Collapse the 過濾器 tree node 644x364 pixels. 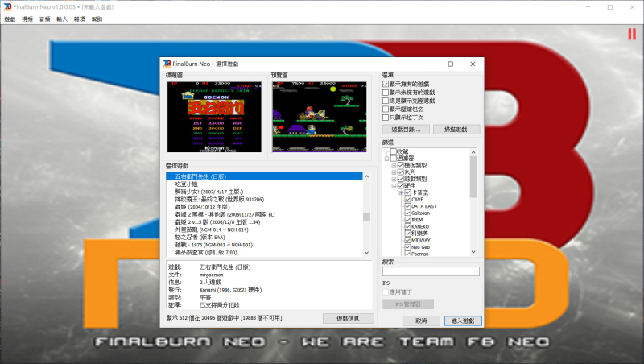pos(386,159)
